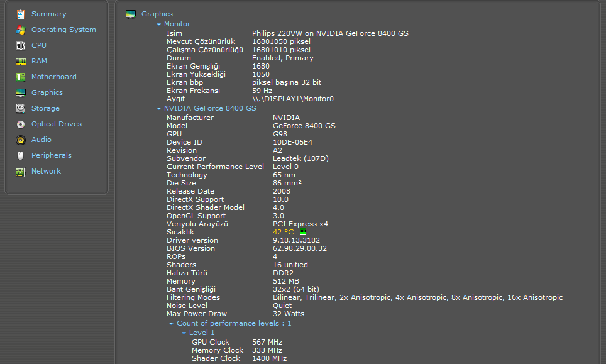Collapse Count of performance levels arrow
This screenshot has width=606, height=364.
171,323
